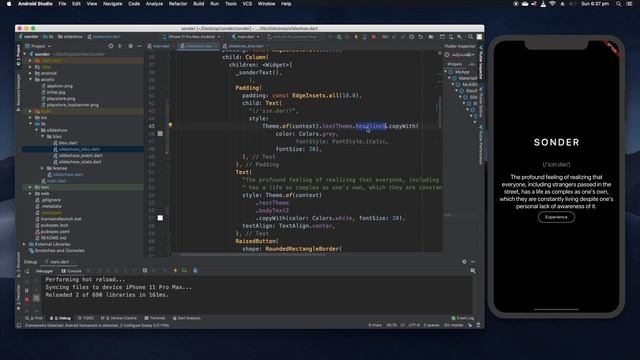Open the Build menu

coord(199,4)
